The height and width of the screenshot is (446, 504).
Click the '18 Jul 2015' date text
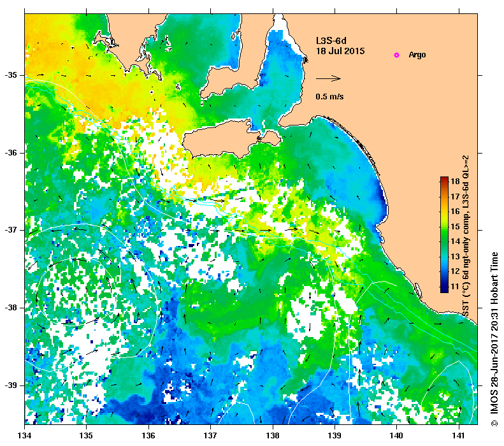point(340,51)
